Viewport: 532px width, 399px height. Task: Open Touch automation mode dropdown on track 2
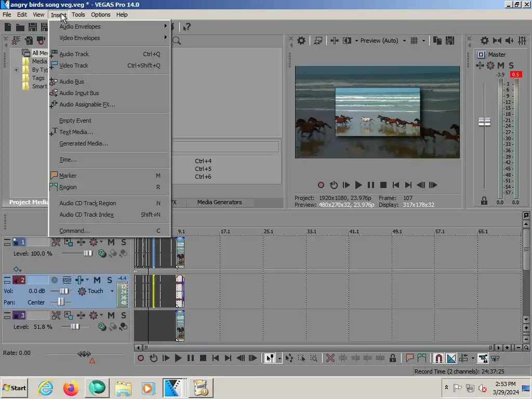pyautogui.click(x=112, y=291)
